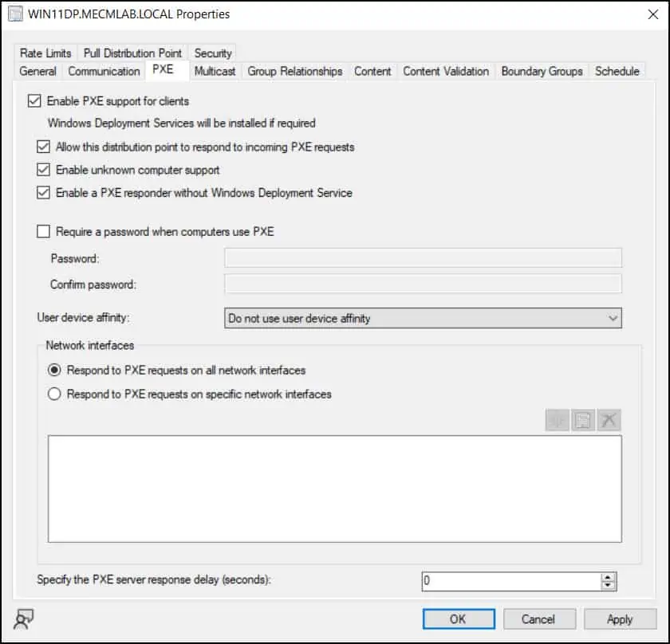Viewport: 670px width, 644px height.
Task: Click the PXE response delay input field
Action: [510, 581]
